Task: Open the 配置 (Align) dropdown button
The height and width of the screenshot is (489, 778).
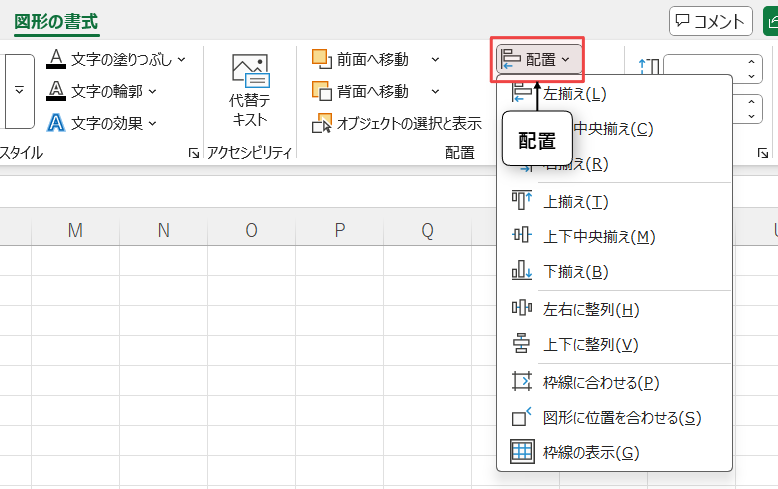Action: coord(537,60)
